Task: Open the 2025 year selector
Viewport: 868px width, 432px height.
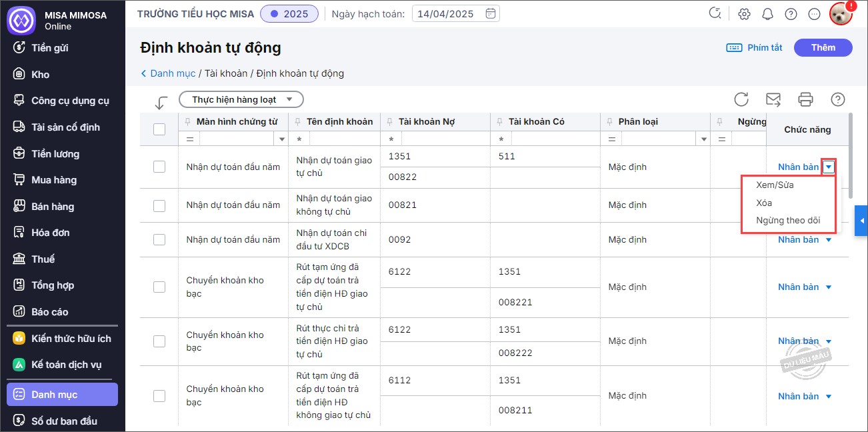Action: point(289,13)
